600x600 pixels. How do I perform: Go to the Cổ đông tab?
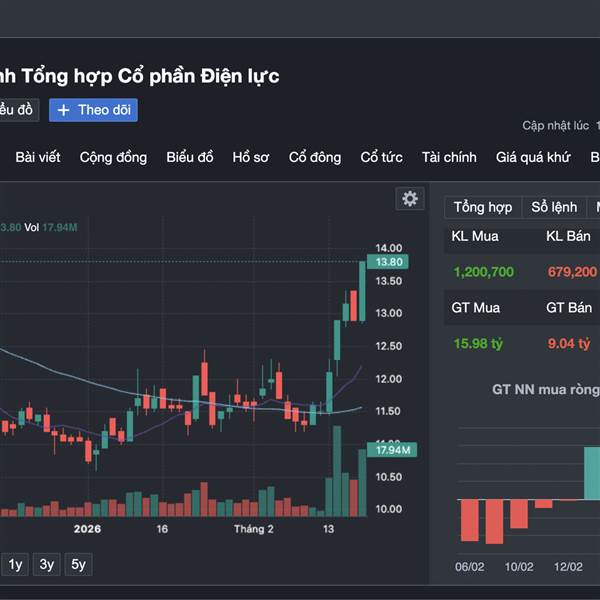(315, 157)
